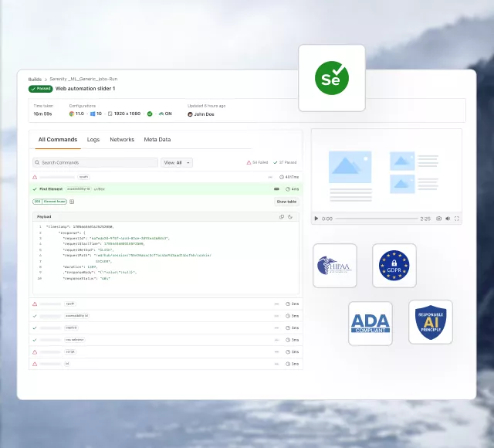494x448 pixels.
Task: Filter by Failed commands
Action: coord(257,162)
